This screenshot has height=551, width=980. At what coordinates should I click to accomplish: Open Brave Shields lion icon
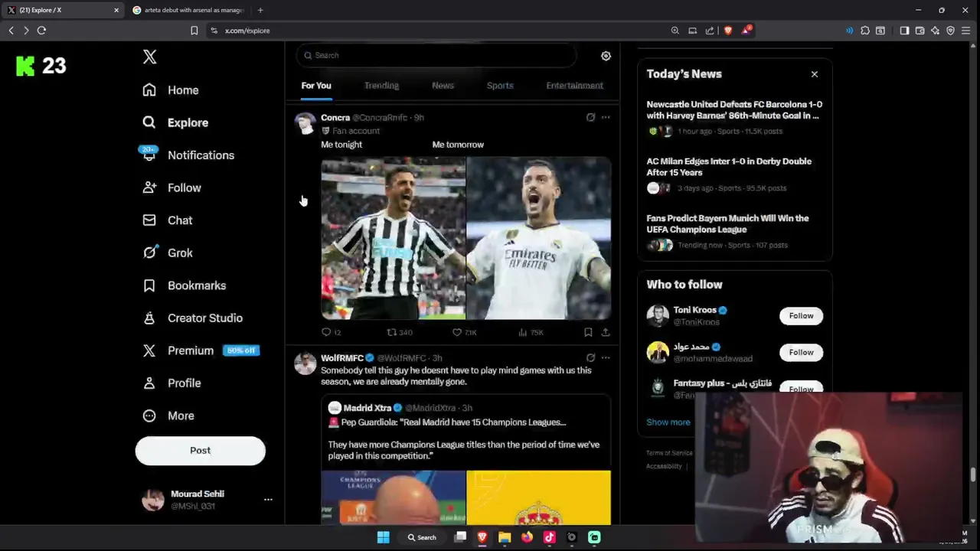(x=727, y=31)
